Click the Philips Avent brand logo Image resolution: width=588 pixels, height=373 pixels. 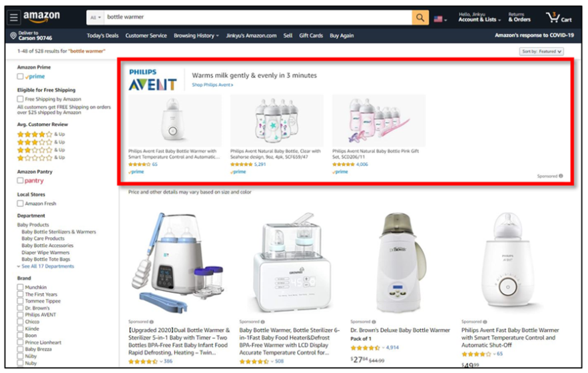(152, 79)
